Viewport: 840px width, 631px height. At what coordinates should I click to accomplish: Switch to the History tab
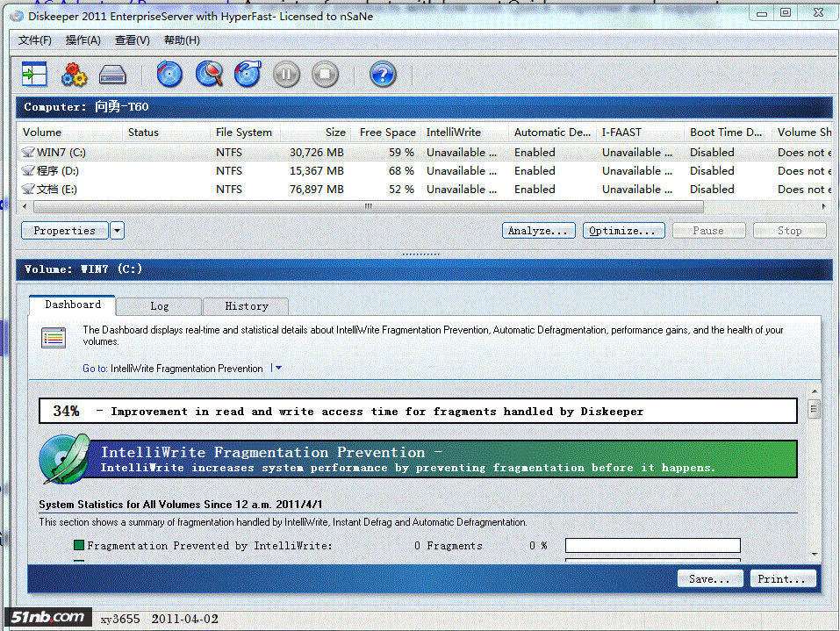click(x=247, y=306)
